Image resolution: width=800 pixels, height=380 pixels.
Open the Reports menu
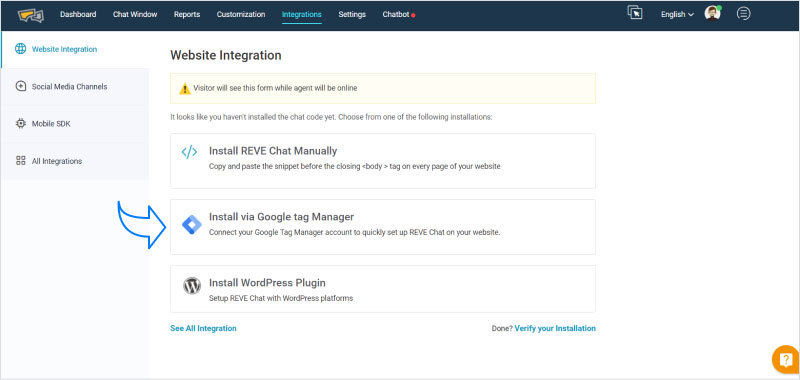pyautogui.click(x=187, y=14)
